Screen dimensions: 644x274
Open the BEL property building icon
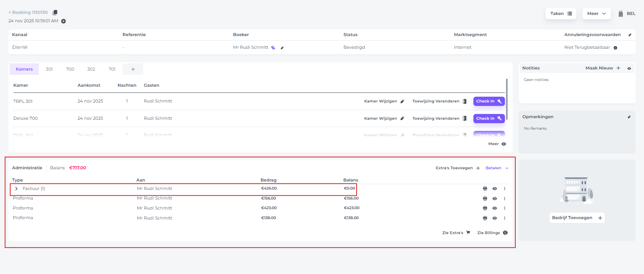[x=621, y=14]
